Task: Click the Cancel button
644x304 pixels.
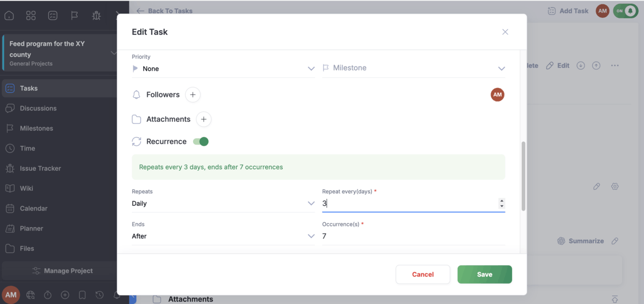Action: coord(423,274)
